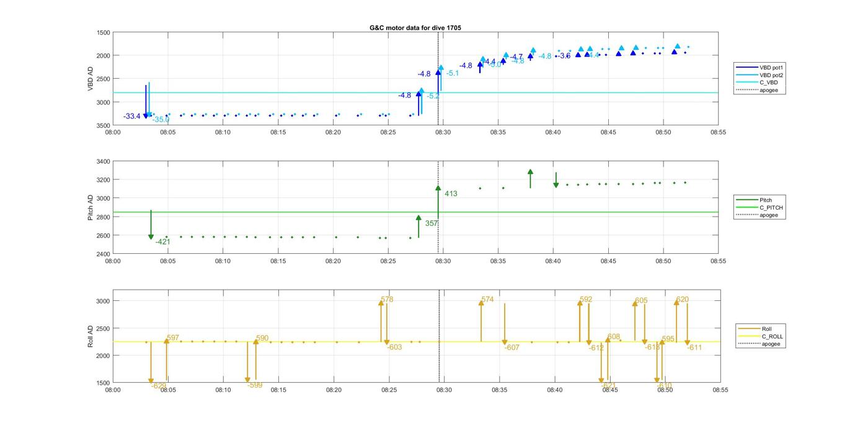Select the '-603' roll data label
868x430 pixels.
point(395,347)
